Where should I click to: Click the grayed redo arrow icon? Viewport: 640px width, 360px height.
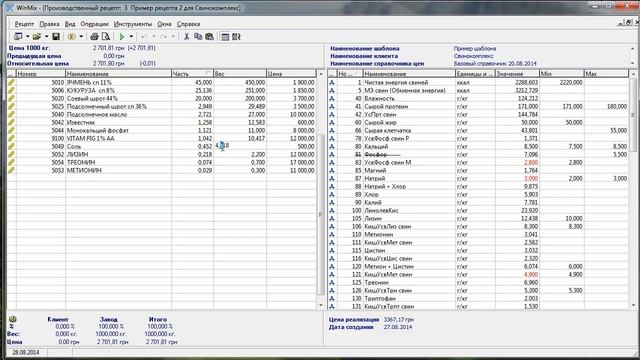[x=163, y=37]
